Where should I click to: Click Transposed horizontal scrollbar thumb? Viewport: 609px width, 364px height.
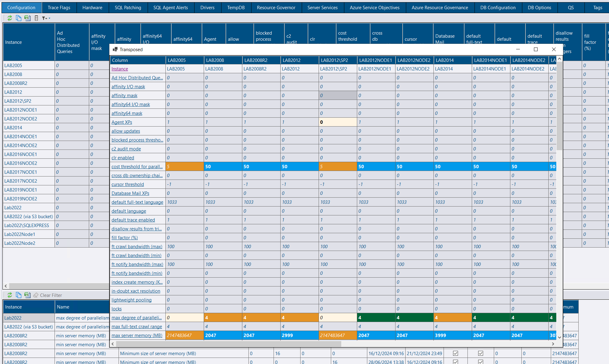pos(229,344)
